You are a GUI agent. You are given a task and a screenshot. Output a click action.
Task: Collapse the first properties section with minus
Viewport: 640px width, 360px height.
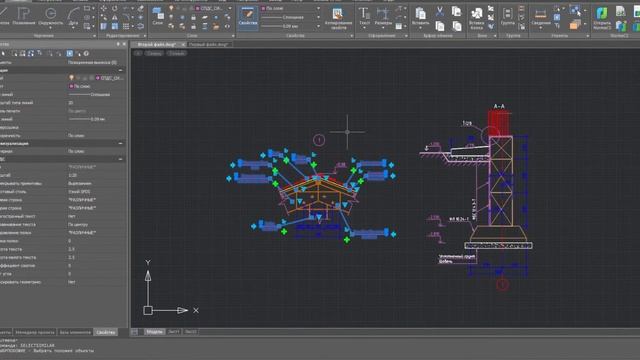120,70
